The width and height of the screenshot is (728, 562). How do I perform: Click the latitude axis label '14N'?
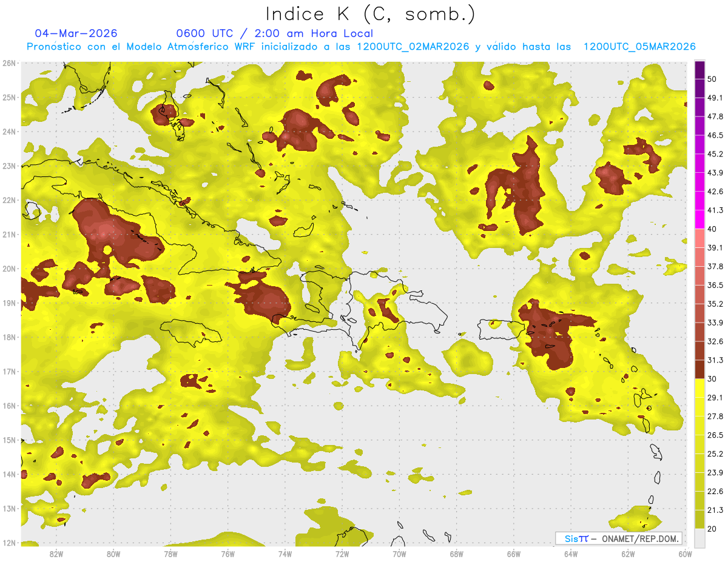[9, 474]
